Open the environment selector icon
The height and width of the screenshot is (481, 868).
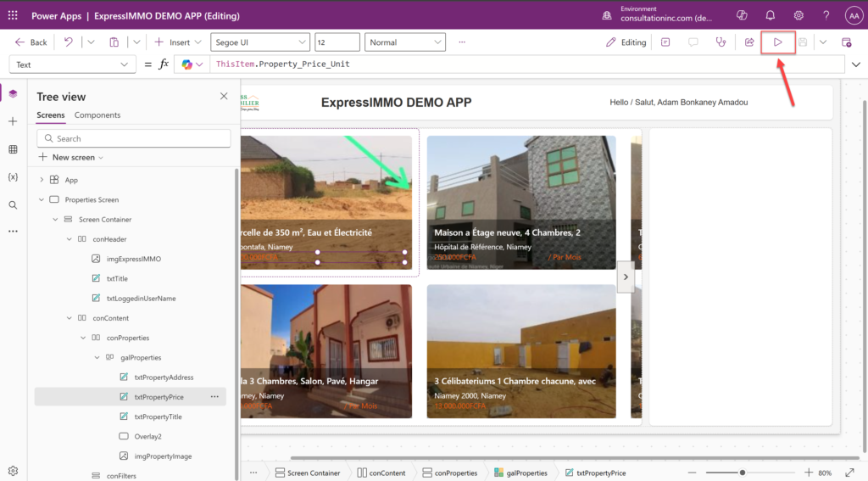[x=607, y=15]
